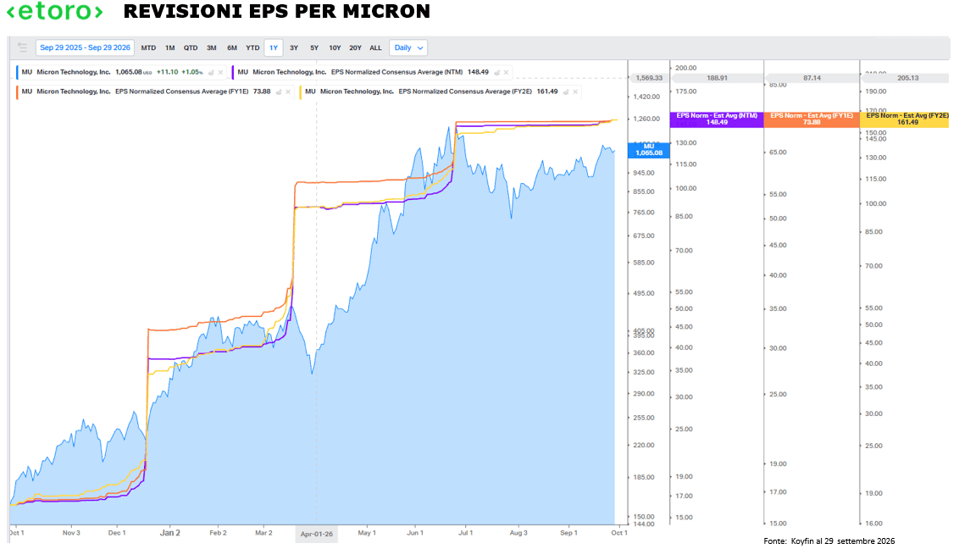Click the 1,569.33 crosshair price label
Image resolution: width=959 pixels, height=560 pixels.
pos(649,78)
